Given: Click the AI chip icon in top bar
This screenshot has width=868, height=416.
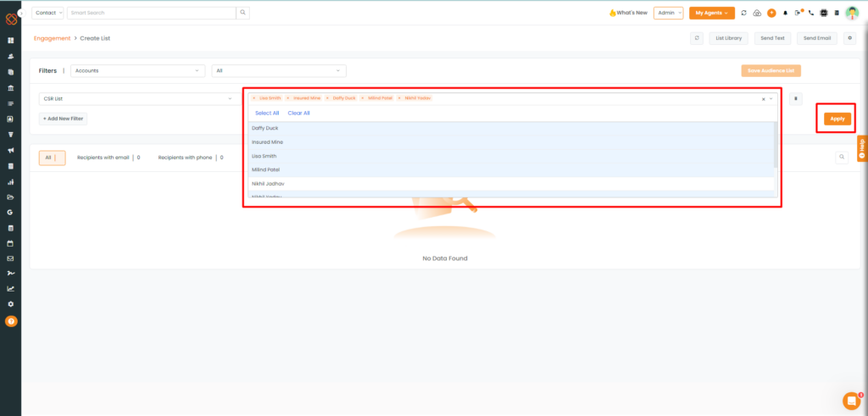Looking at the screenshot, I should [824, 13].
